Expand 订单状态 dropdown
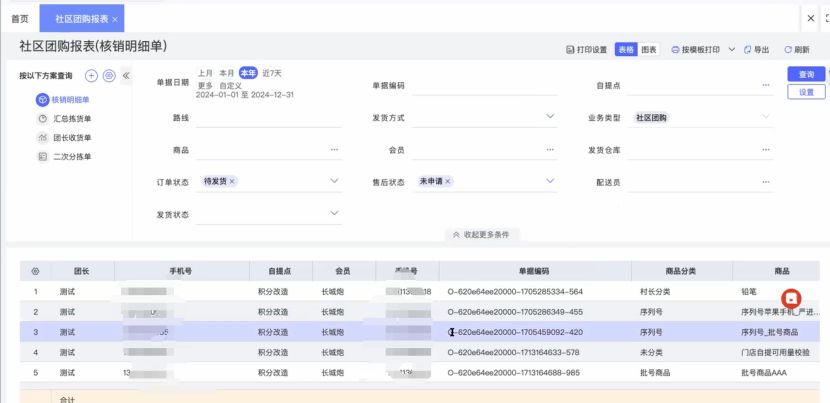Image resolution: width=830 pixels, height=403 pixels. [335, 182]
